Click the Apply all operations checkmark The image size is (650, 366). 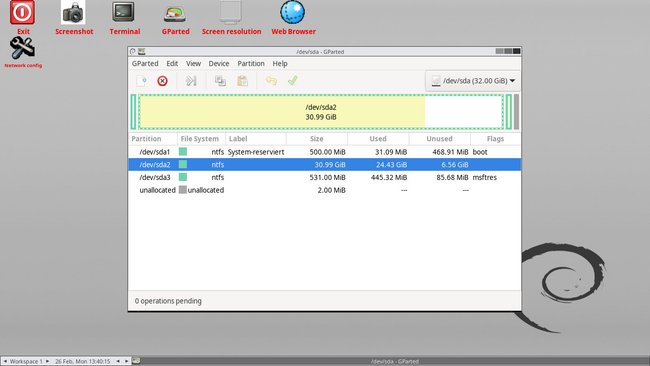(293, 80)
